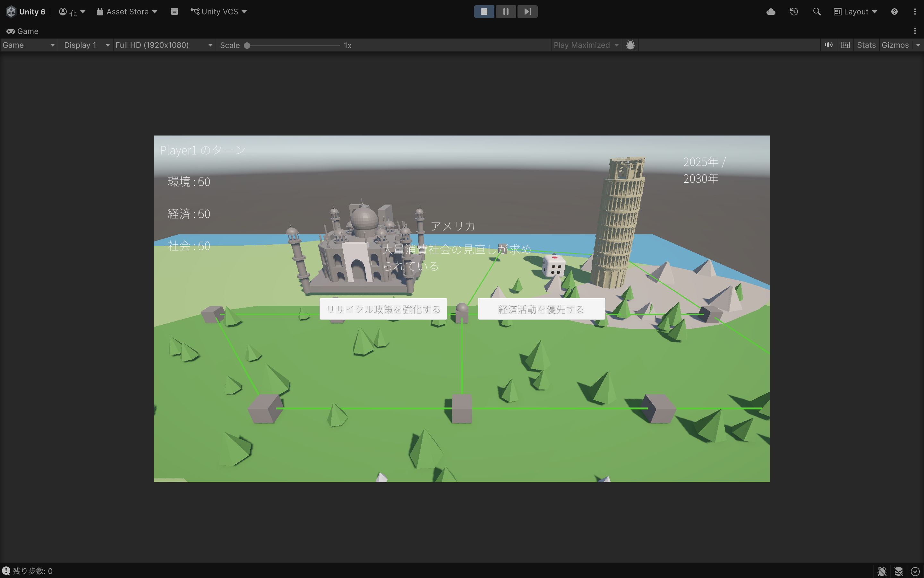Open the Game tab options menu
924x578 pixels.
coord(915,31)
